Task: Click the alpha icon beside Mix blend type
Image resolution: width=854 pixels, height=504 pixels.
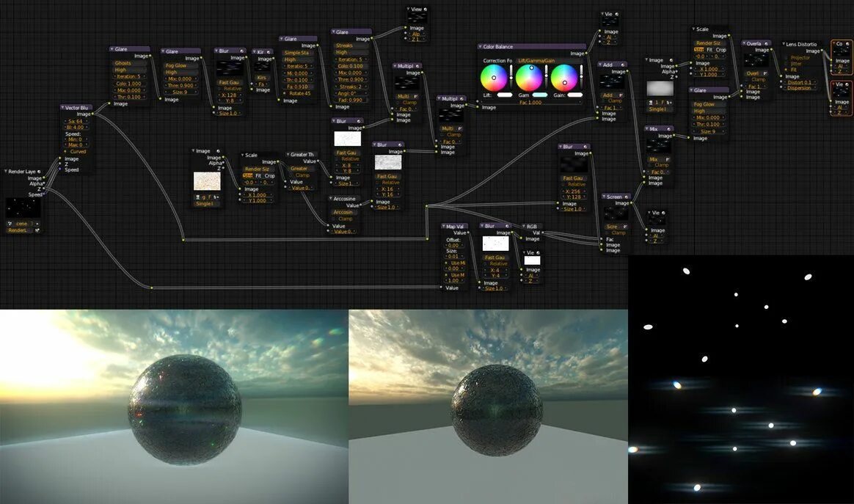Action: (x=668, y=160)
